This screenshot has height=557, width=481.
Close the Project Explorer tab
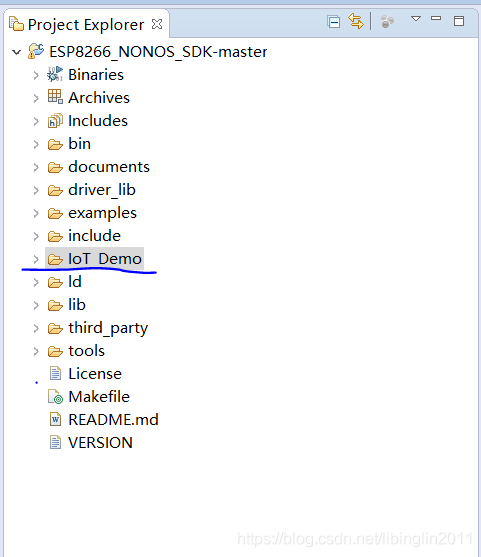pyautogui.click(x=157, y=24)
